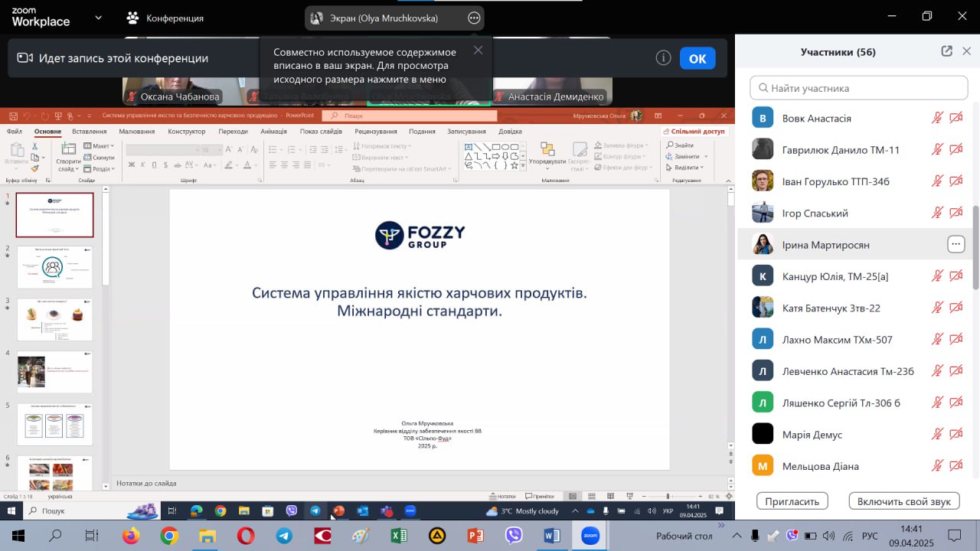Open Excel from the local taskbar
Viewport: 980px width, 551px height.
pyautogui.click(x=399, y=536)
